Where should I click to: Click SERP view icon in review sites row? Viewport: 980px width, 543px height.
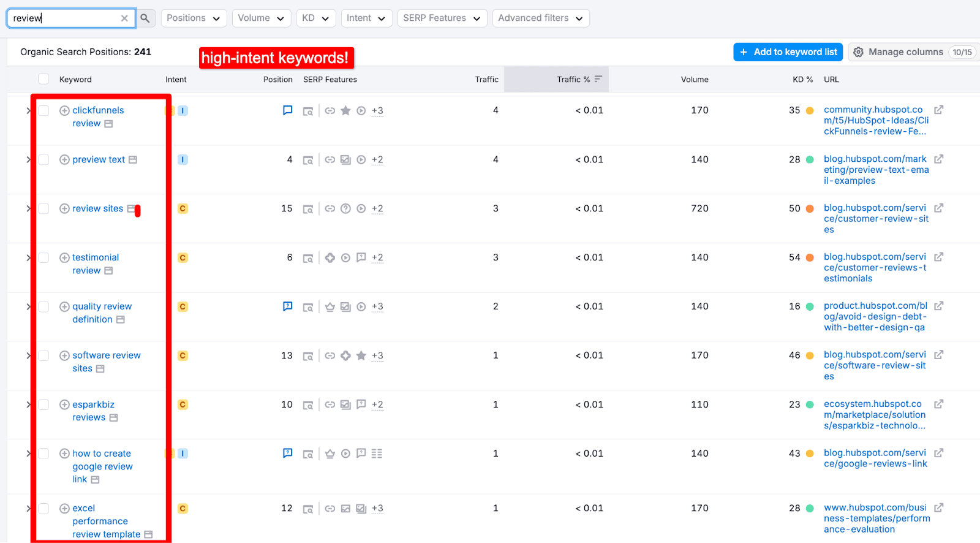(308, 209)
